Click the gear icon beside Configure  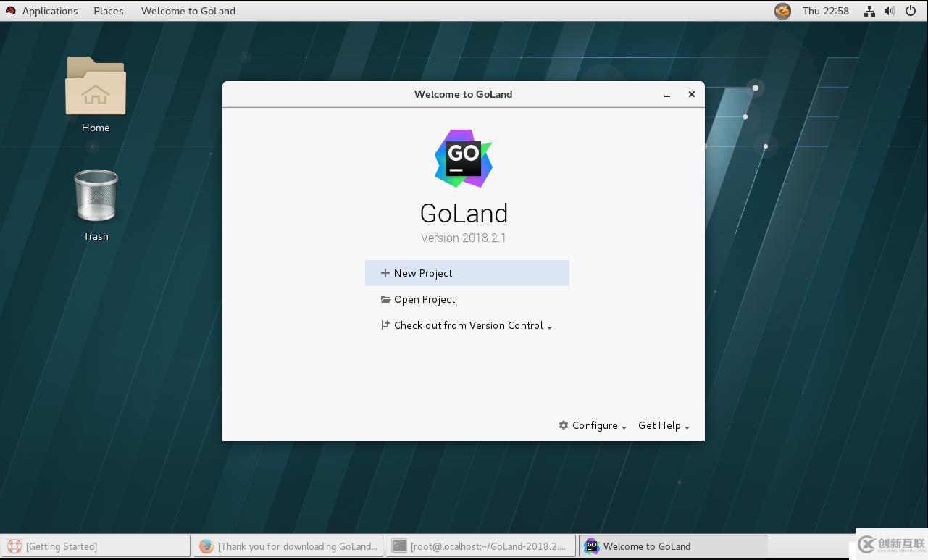(x=564, y=425)
